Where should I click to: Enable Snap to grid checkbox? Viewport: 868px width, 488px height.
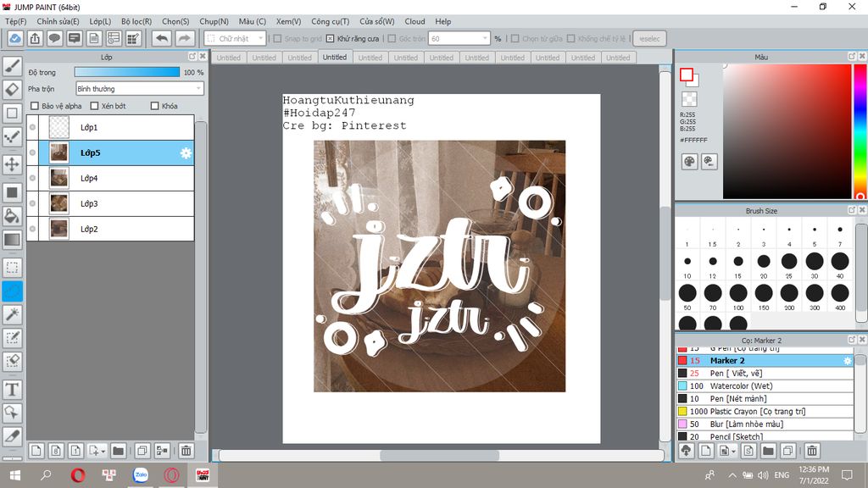(278, 39)
